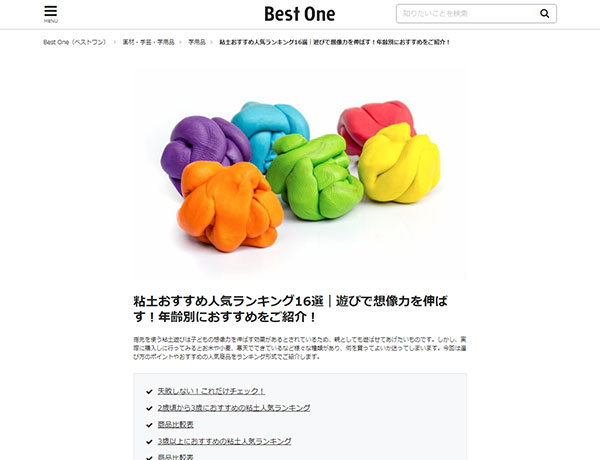600x460 pixels.
Task: Click the Best One logo
Action: click(x=300, y=14)
